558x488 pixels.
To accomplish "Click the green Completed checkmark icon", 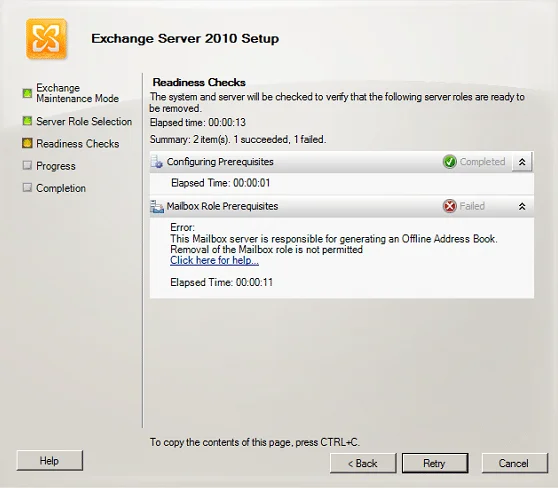I will click(x=449, y=162).
